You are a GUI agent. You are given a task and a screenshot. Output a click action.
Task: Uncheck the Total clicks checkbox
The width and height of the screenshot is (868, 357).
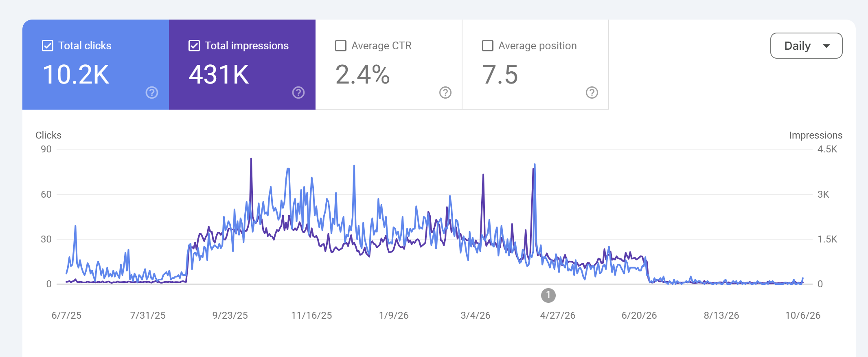(48, 46)
